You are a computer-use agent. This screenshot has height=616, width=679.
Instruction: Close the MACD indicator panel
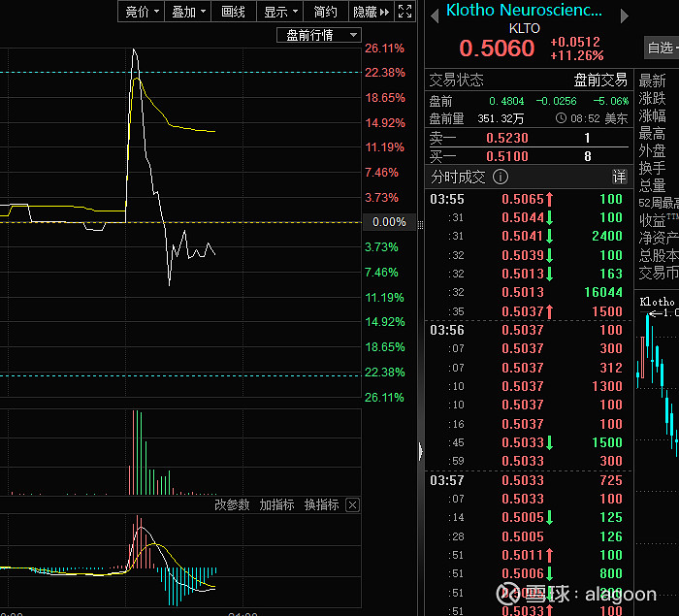pyautogui.click(x=352, y=505)
